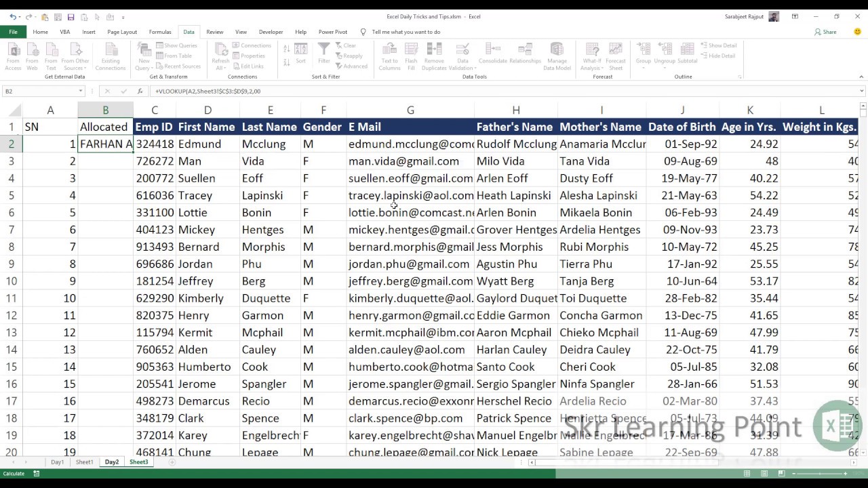
Task: Click Show Detail button
Action: click(x=718, y=45)
